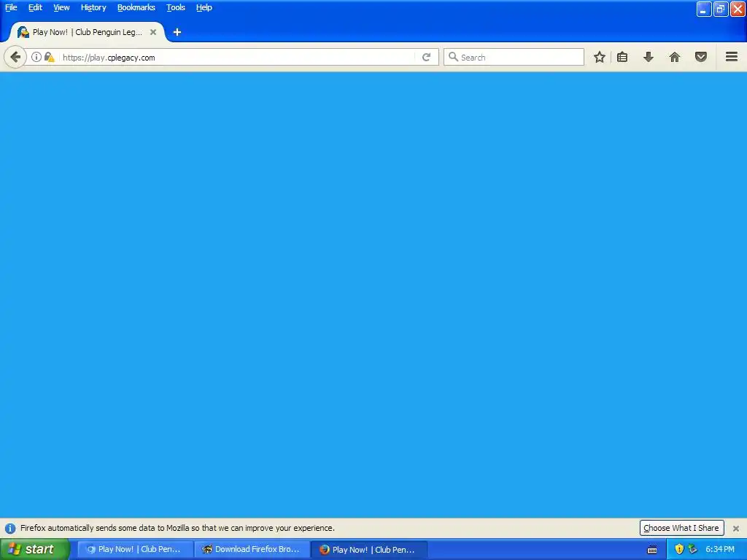Select the Play Now! Club Penguin tab
The height and width of the screenshot is (560, 747).
[x=88, y=32]
